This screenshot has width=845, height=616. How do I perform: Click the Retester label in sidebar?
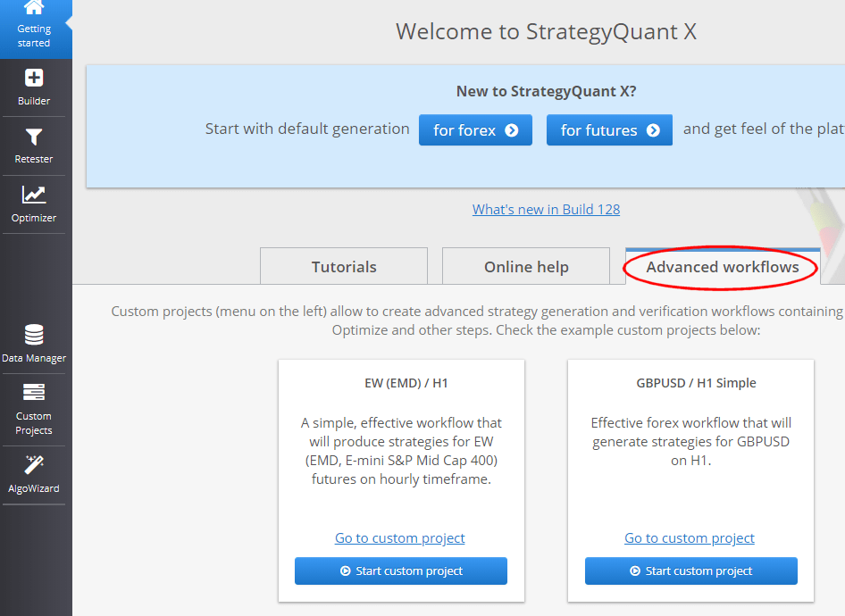[x=33, y=160]
